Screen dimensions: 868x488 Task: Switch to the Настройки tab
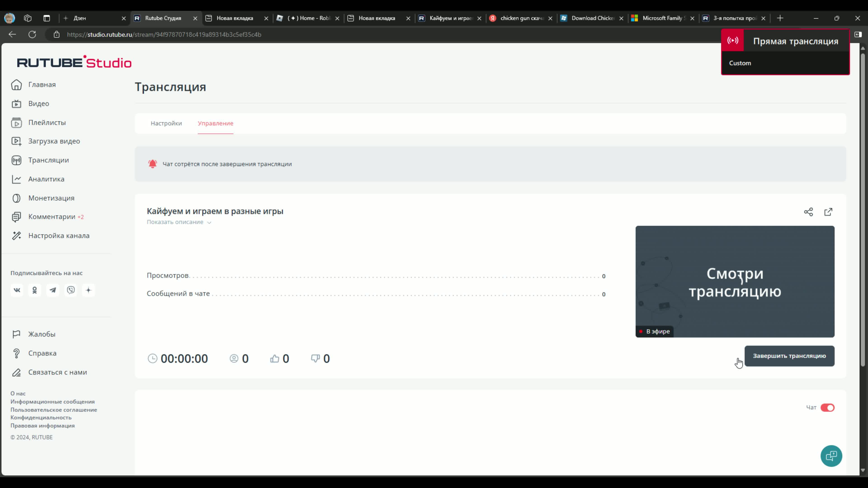(166, 123)
